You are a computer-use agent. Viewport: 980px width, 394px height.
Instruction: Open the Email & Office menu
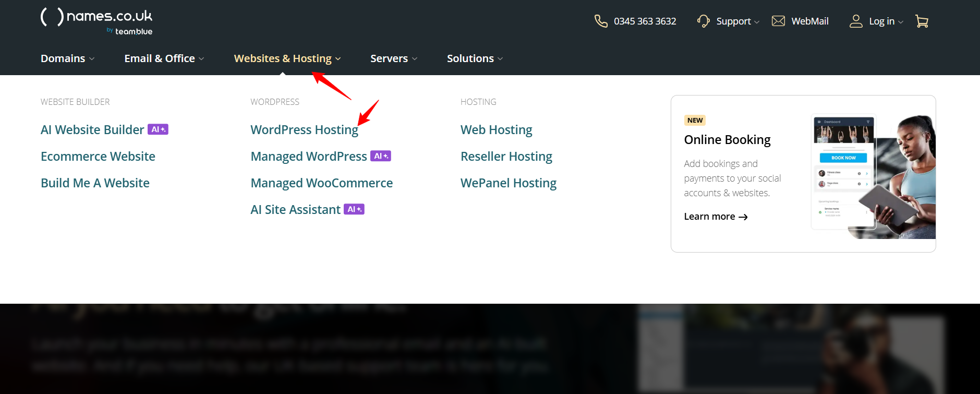coord(160,58)
